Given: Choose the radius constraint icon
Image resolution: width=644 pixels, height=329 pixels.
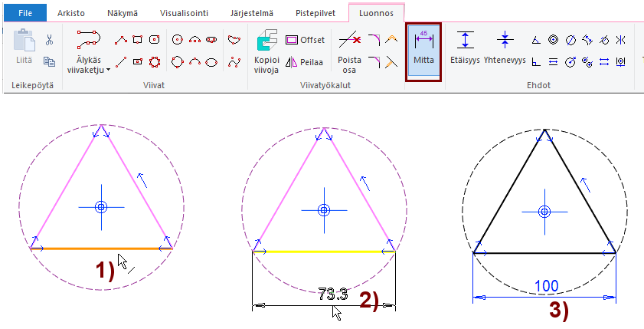Looking at the screenshot, I should [570, 62].
